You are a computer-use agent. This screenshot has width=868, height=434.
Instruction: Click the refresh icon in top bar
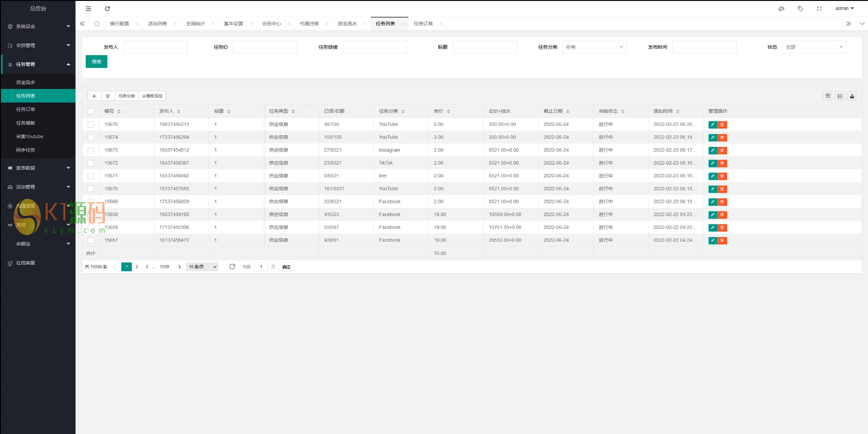coord(107,9)
